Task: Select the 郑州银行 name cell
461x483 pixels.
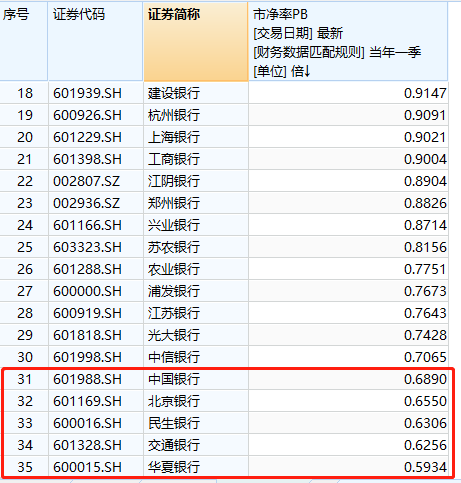Action: pyautogui.click(x=196, y=203)
